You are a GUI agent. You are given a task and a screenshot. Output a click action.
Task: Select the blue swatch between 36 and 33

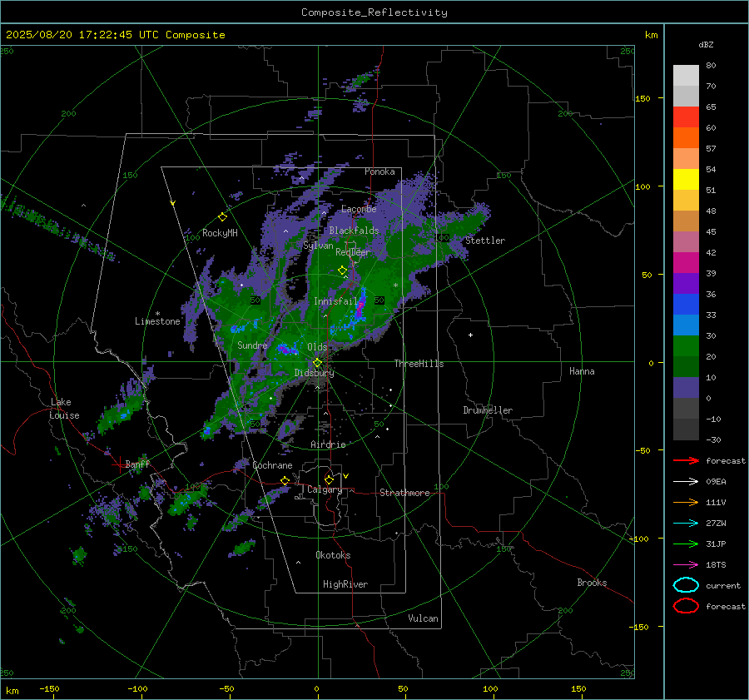686,305
